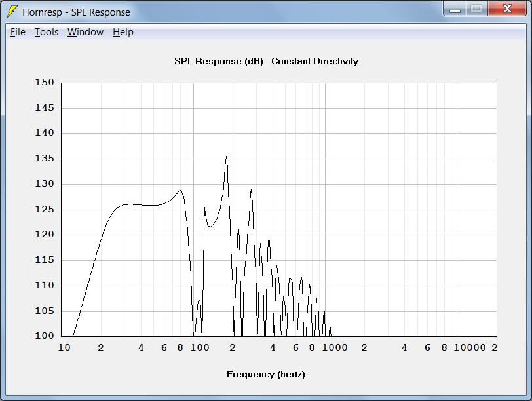Click the 120 dB axis label
The image size is (532, 401).
(x=45, y=234)
